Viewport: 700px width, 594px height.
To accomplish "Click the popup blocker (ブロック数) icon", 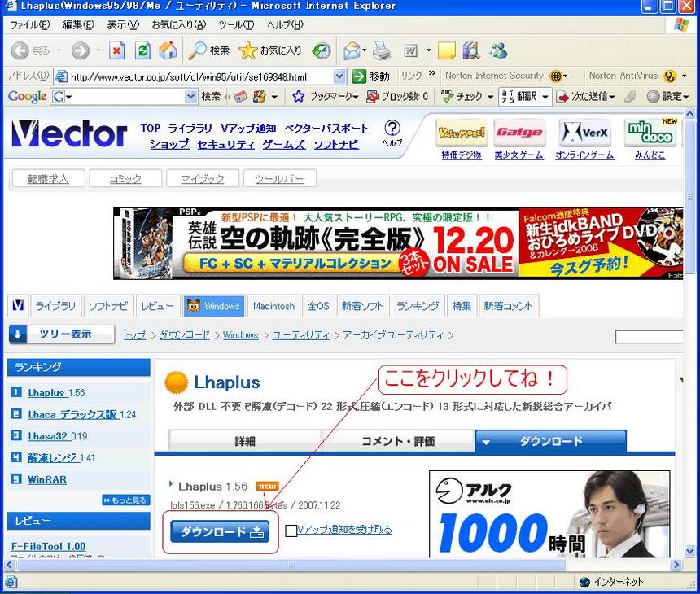I will (372, 96).
